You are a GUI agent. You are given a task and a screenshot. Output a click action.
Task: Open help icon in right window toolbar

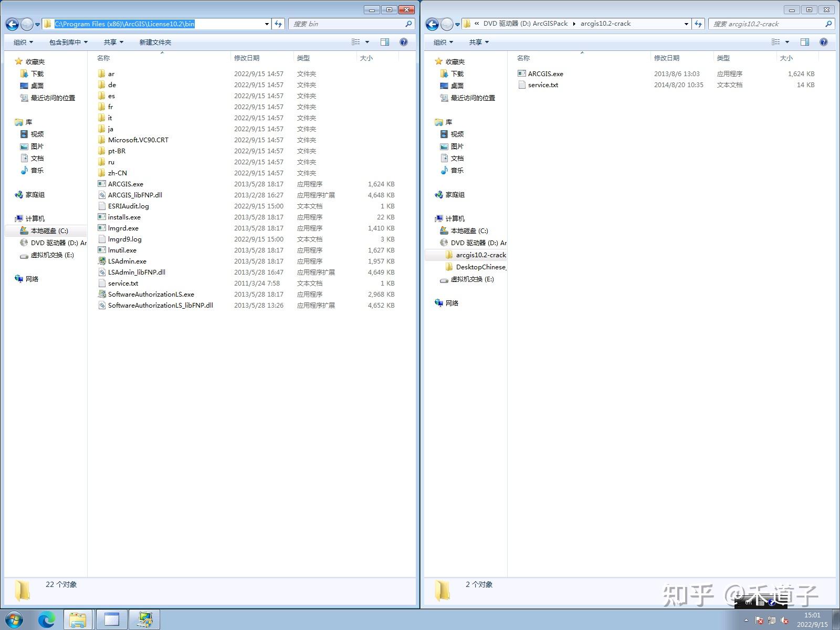[x=824, y=42]
